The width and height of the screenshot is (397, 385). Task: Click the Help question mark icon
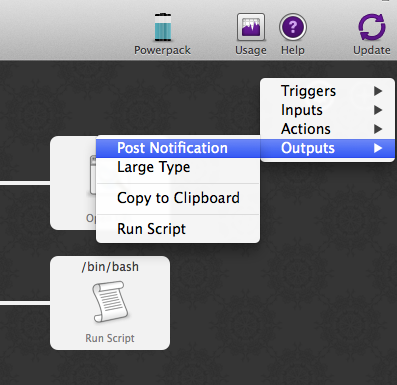coord(293,27)
